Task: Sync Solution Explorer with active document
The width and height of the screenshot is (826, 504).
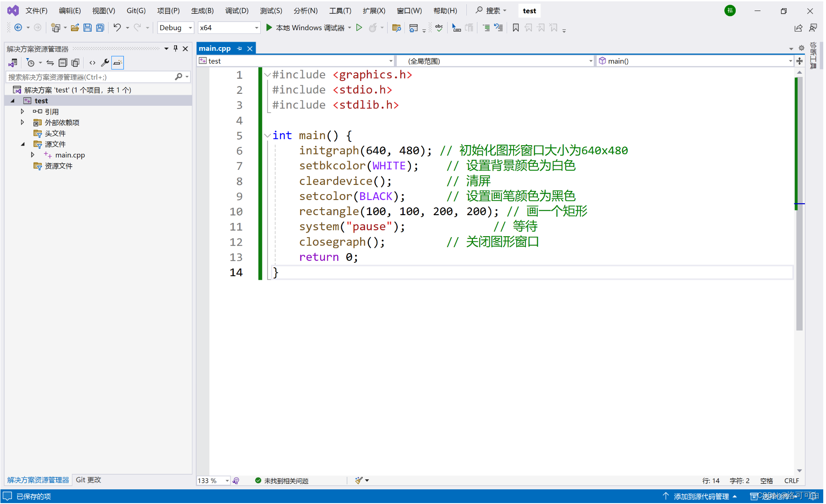Action: pyautogui.click(x=51, y=63)
